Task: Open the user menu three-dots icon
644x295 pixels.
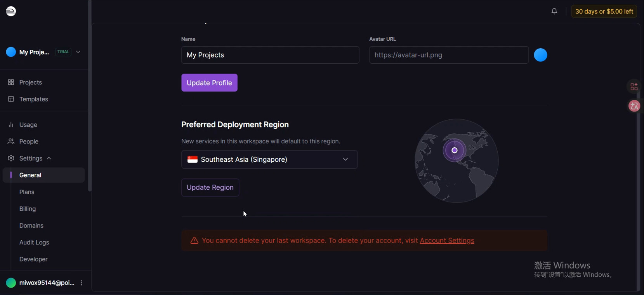Action: point(82,283)
